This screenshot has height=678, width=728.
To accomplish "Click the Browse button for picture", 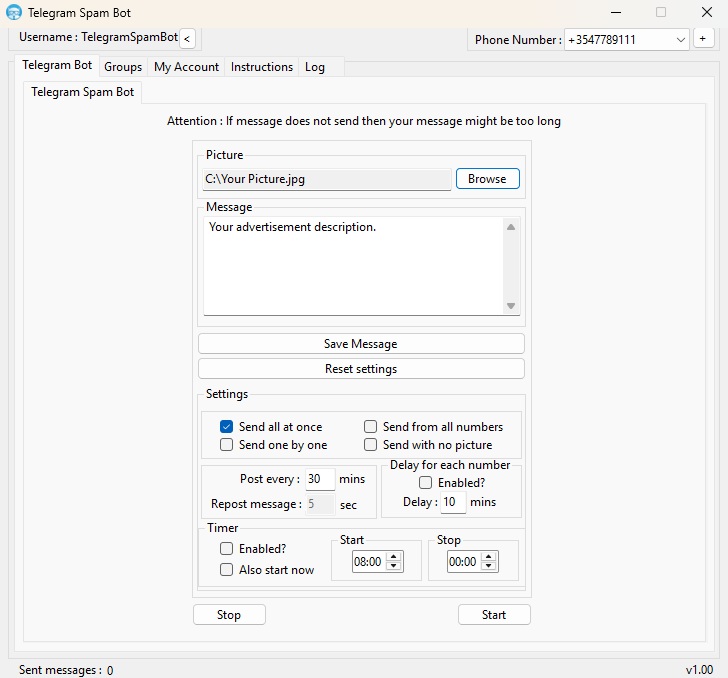I will pyautogui.click(x=487, y=179).
